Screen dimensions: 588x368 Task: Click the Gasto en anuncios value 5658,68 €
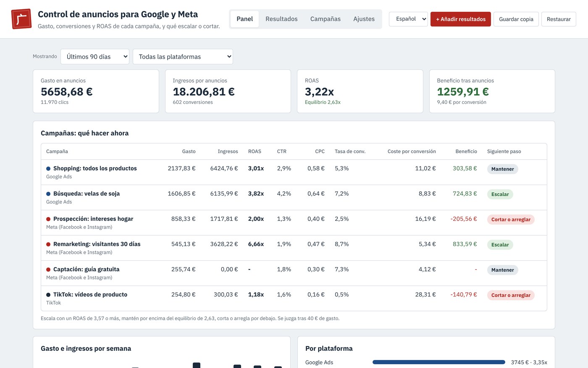67,92
